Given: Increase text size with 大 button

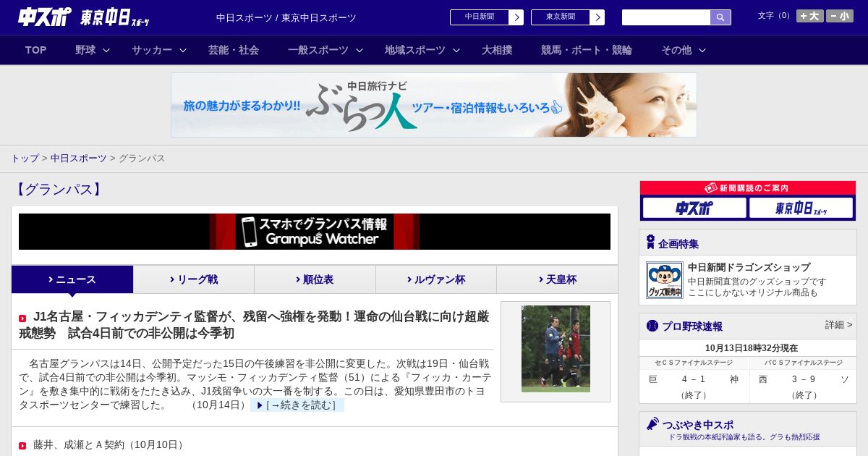Looking at the screenshot, I should [809, 16].
